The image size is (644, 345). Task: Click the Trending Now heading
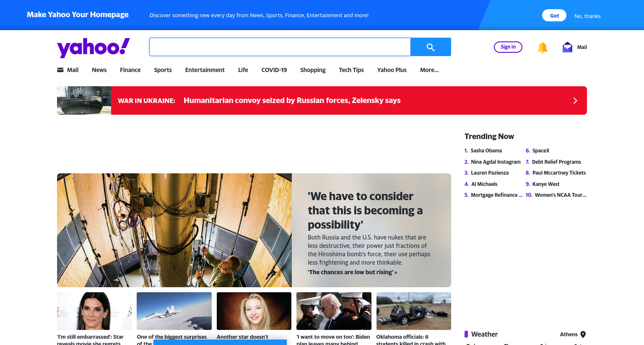pos(489,136)
